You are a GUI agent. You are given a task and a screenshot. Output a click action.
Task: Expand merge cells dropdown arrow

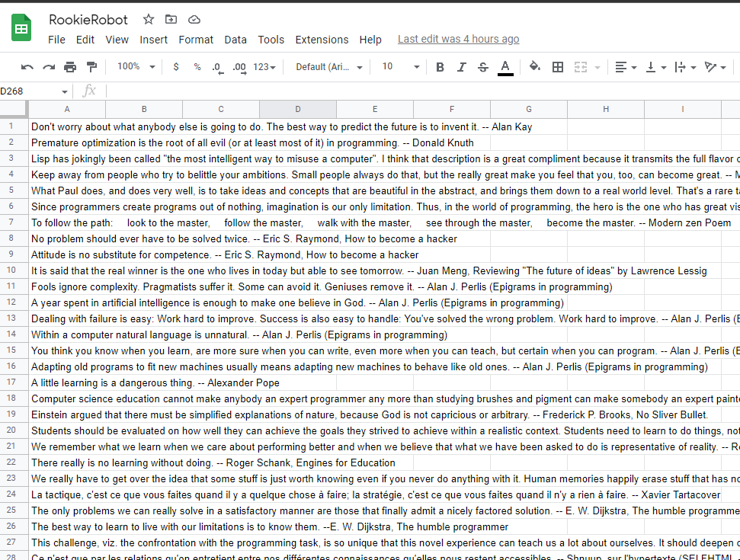coord(597,68)
